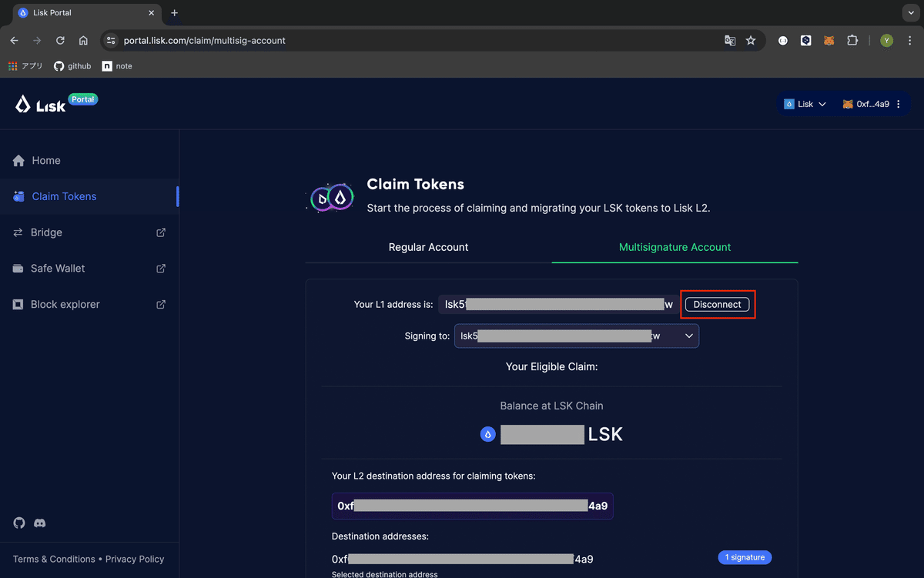The height and width of the screenshot is (578, 924).
Task: Expand the Lisk network dropdown
Action: (x=805, y=104)
